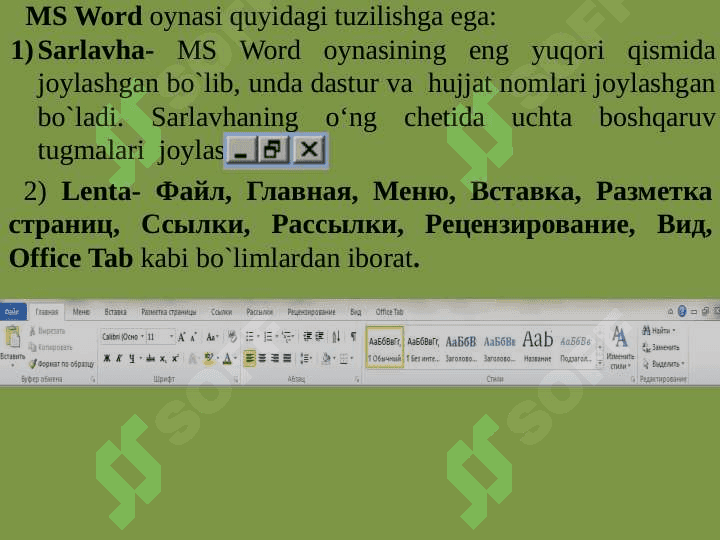Click the numbered list icon

(x=269, y=337)
